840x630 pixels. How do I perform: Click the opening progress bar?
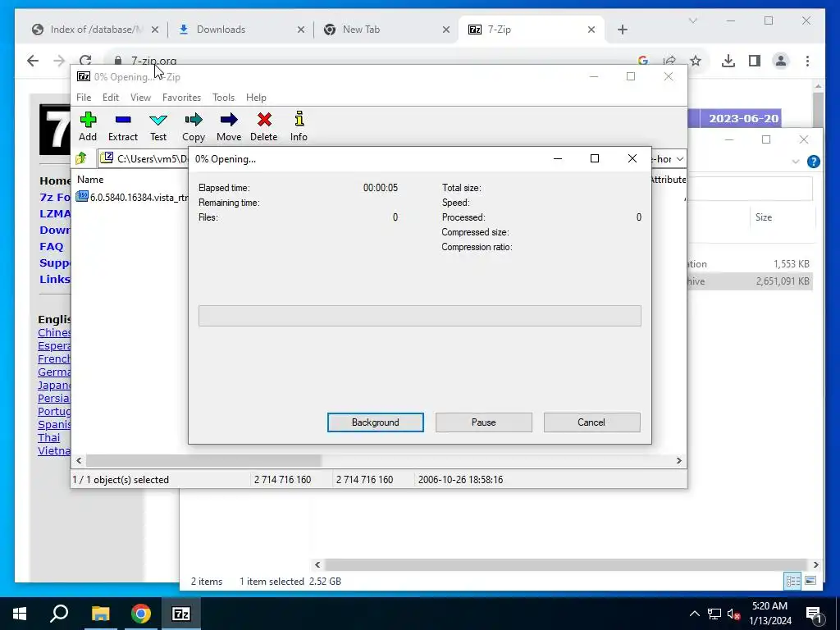click(x=419, y=316)
